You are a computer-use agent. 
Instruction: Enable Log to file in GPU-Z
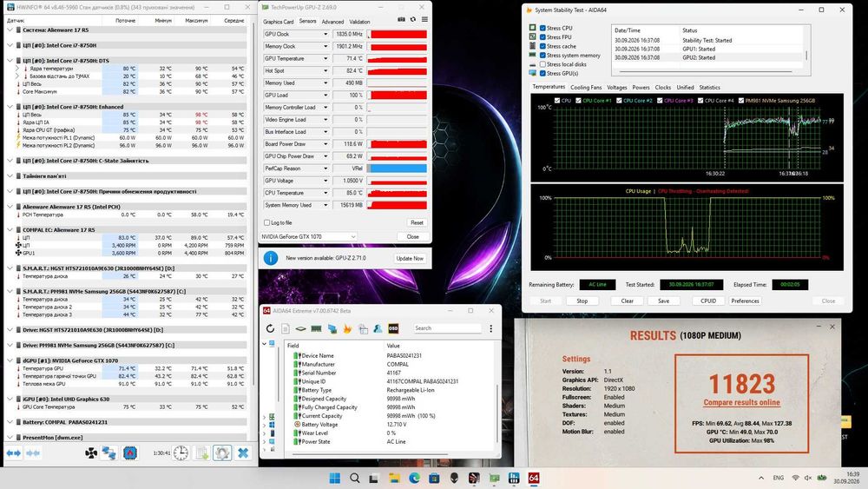(x=266, y=222)
